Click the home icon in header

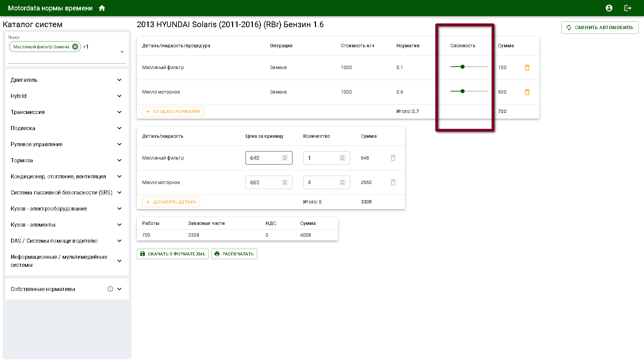tap(102, 8)
